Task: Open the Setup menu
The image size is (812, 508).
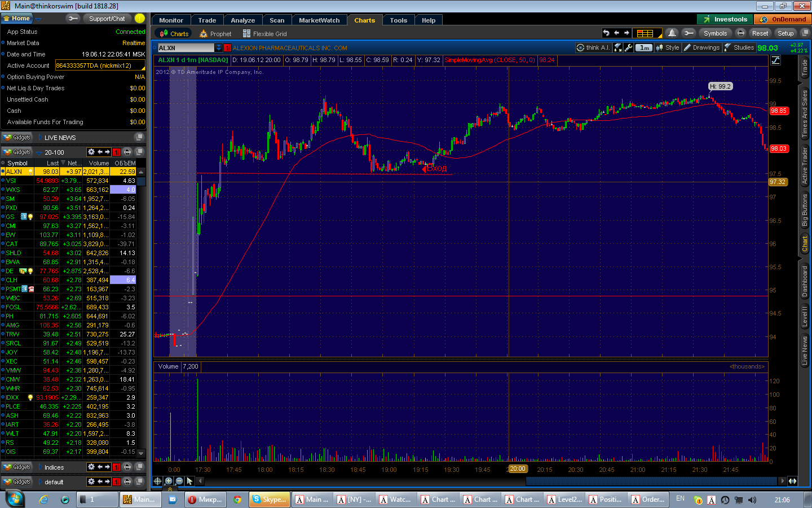Action: coord(785,33)
